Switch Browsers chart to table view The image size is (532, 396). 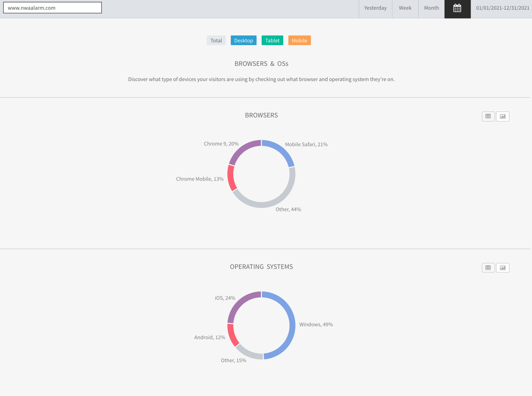coord(488,116)
